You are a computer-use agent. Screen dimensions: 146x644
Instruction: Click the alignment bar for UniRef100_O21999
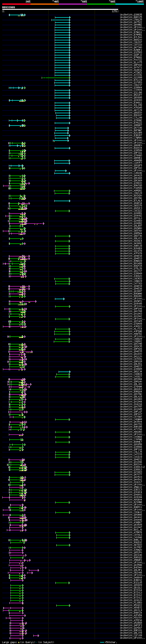point(56,78)
